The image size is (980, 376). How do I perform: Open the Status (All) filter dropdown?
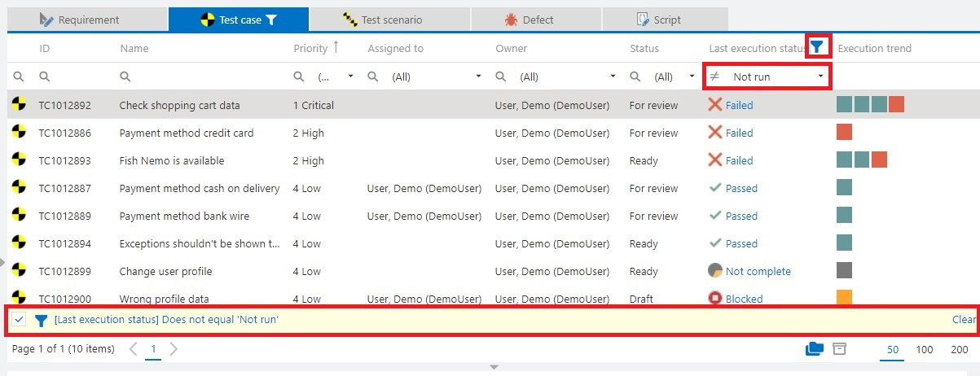pyautogui.click(x=692, y=77)
